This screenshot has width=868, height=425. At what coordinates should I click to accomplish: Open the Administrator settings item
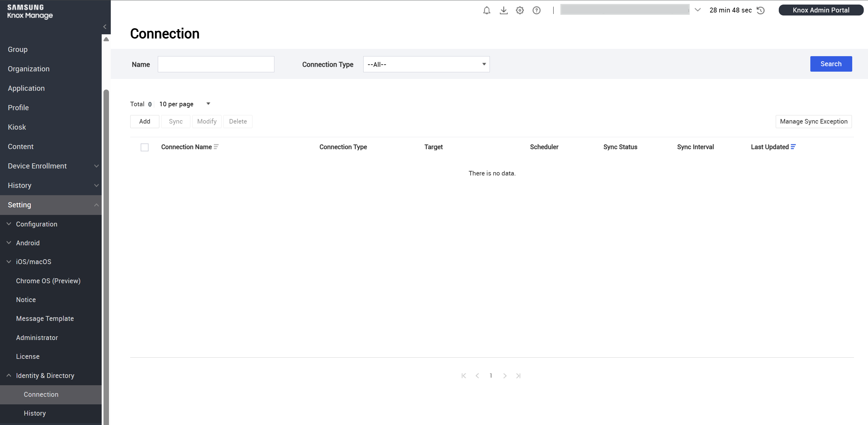(x=37, y=338)
